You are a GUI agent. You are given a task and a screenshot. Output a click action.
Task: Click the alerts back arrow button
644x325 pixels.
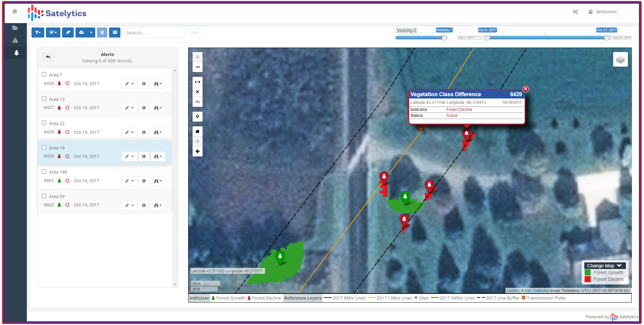click(x=48, y=57)
